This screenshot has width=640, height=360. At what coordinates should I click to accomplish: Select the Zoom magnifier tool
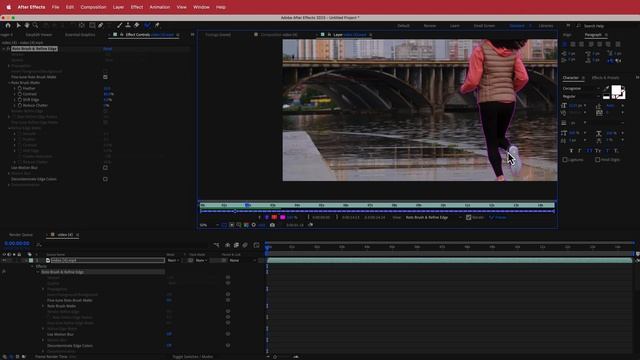[x=36, y=25]
